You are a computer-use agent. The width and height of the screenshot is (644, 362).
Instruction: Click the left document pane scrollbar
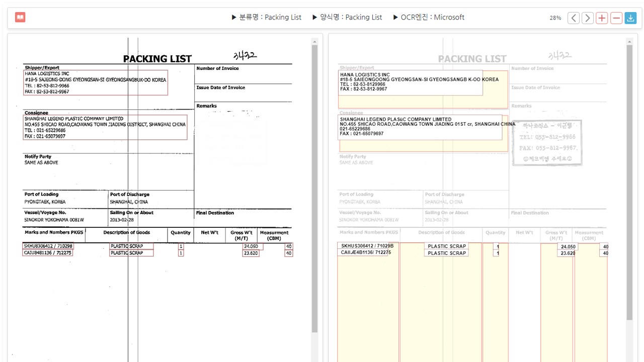click(315, 189)
